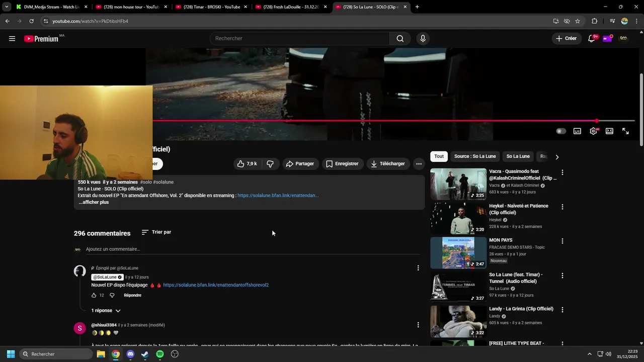The width and height of the screenshot is (644, 362).
Task: Start voice search with microphone icon
Action: click(423, 39)
